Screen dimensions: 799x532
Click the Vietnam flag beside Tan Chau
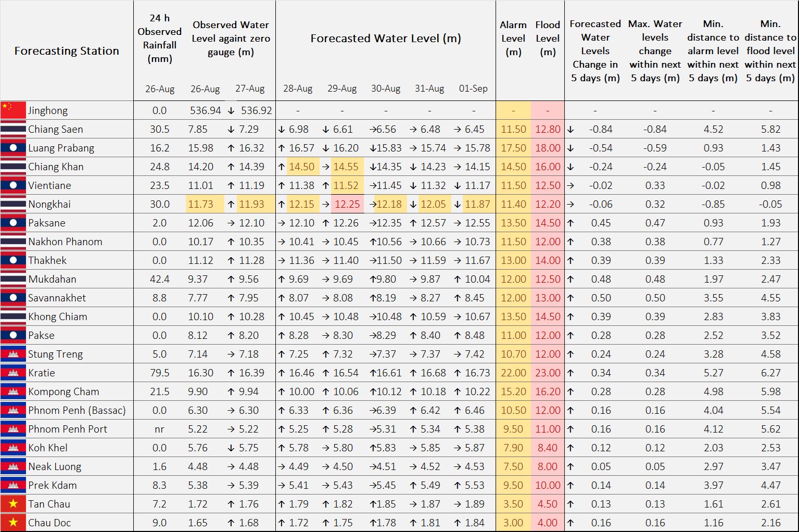pos(13,504)
